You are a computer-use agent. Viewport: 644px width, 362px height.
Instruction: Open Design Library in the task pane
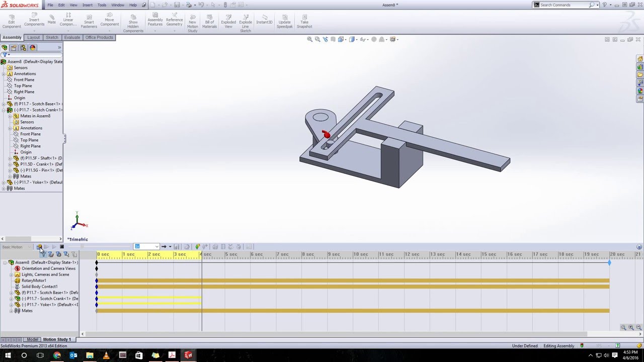pos(640,67)
